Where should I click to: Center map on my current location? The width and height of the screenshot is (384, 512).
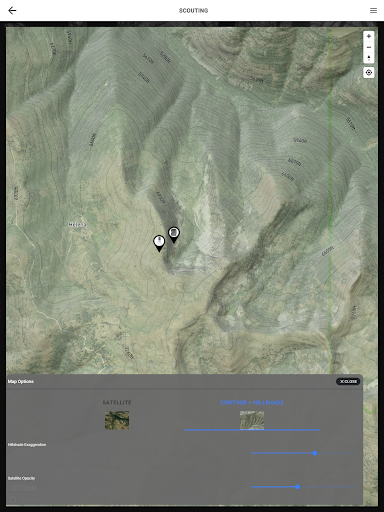[x=369, y=72]
